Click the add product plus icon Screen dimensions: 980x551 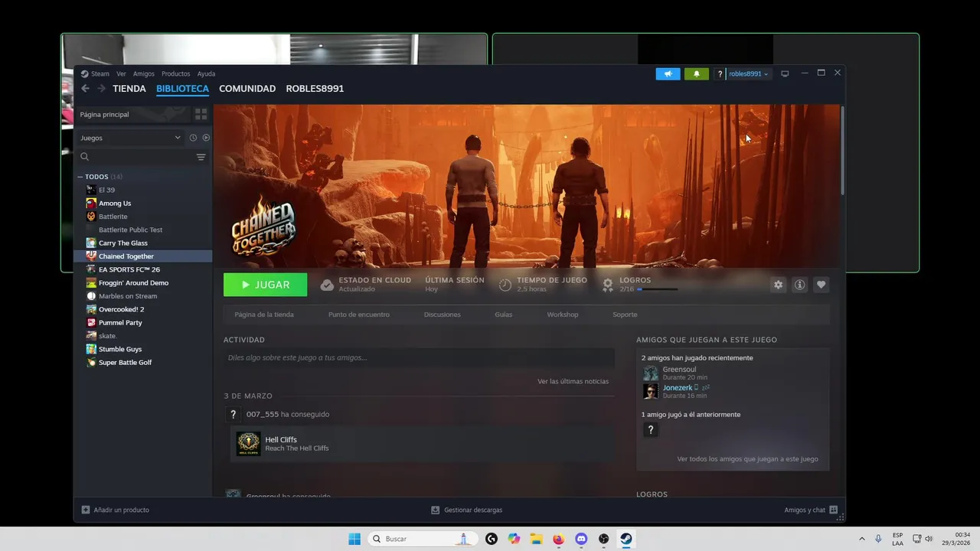pyautogui.click(x=86, y=510)
